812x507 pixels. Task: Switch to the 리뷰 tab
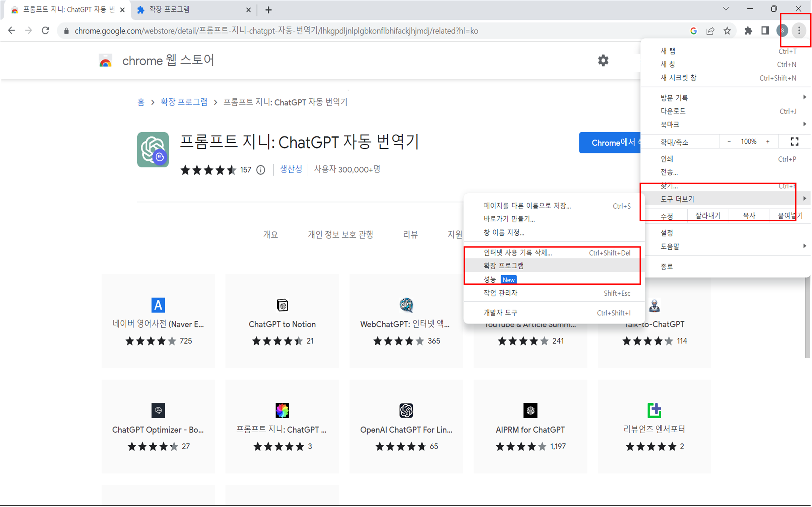[x=410, y=234]
